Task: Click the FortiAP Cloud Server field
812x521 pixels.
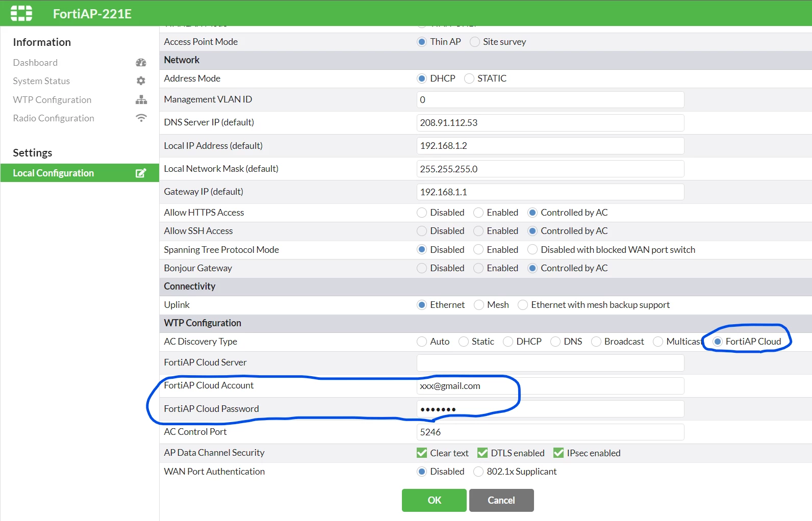Action: coord(550,363)
